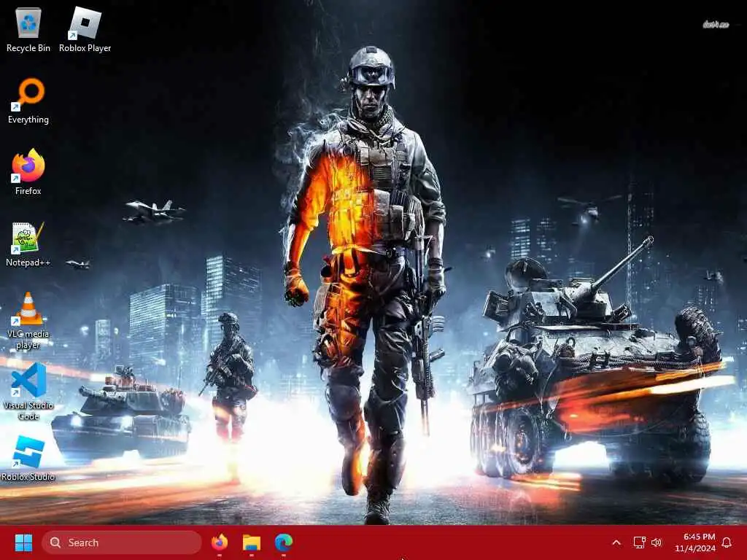
Task: Open the Windows Start menu
Action: 23,542
